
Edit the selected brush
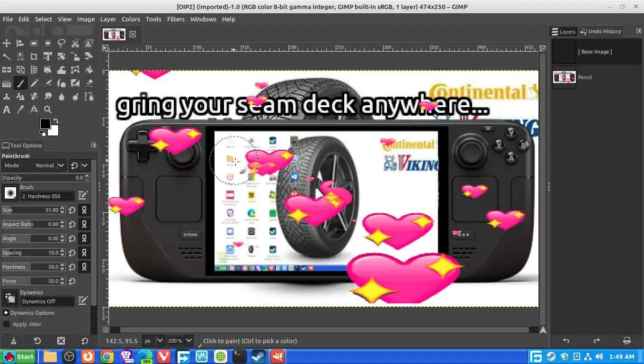(83, 195)
